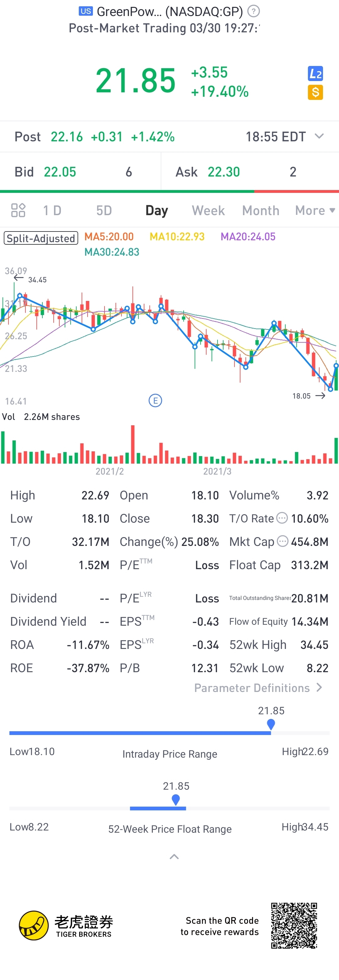Screen dimensions: 339x980
Task: Tap the ROA -11.67% value
Action: (x=88, y=645)
